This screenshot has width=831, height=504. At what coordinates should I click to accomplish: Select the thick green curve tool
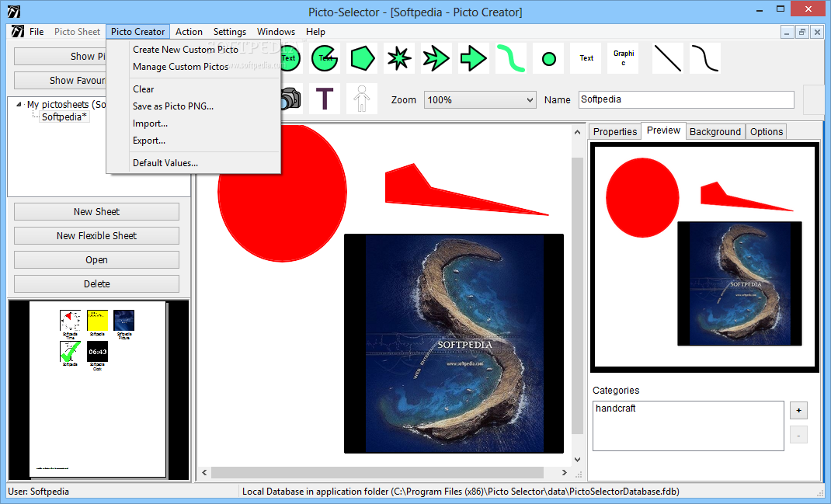pyautogui.click(x=511, y=58)
